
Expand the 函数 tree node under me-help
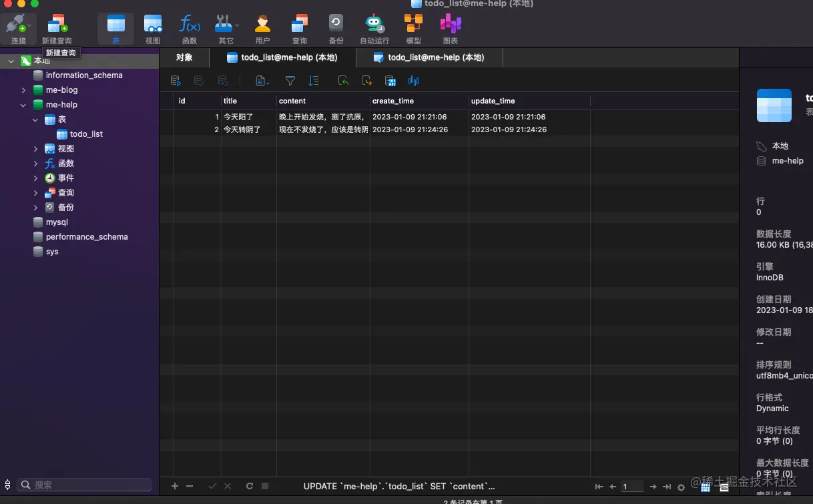coord(35,164)
